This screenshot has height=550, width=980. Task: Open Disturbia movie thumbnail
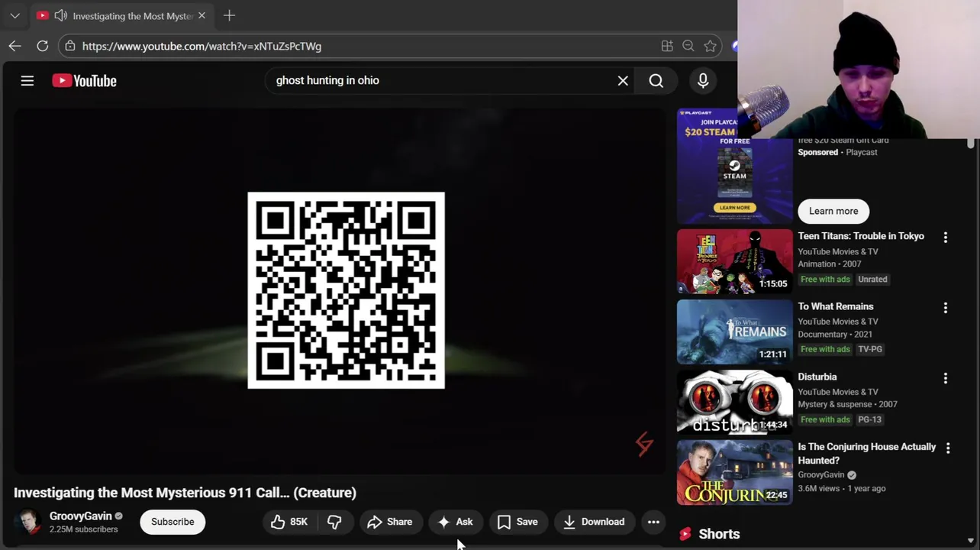tap(734, 402)
